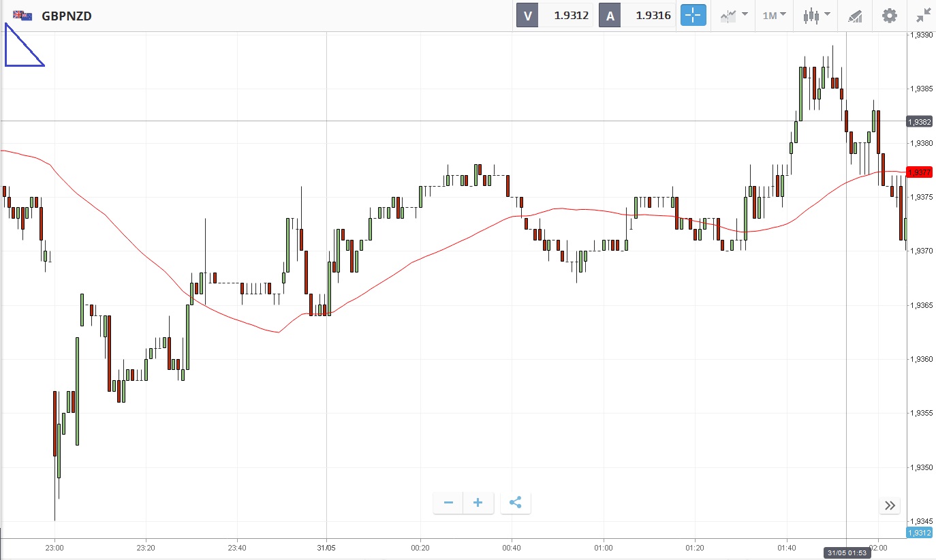936x560 pixels.
Task: Open chart settings gear
Action: click(x=890, y=16)
